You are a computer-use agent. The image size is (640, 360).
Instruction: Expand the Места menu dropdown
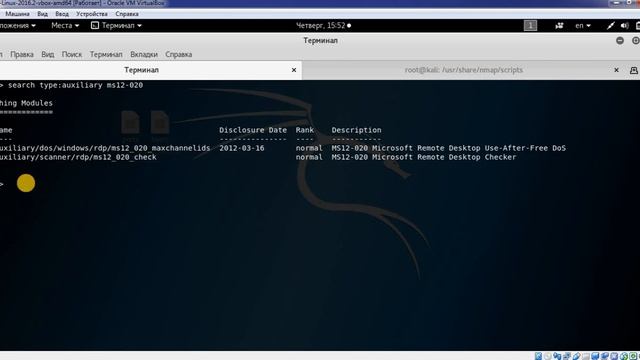65,26
